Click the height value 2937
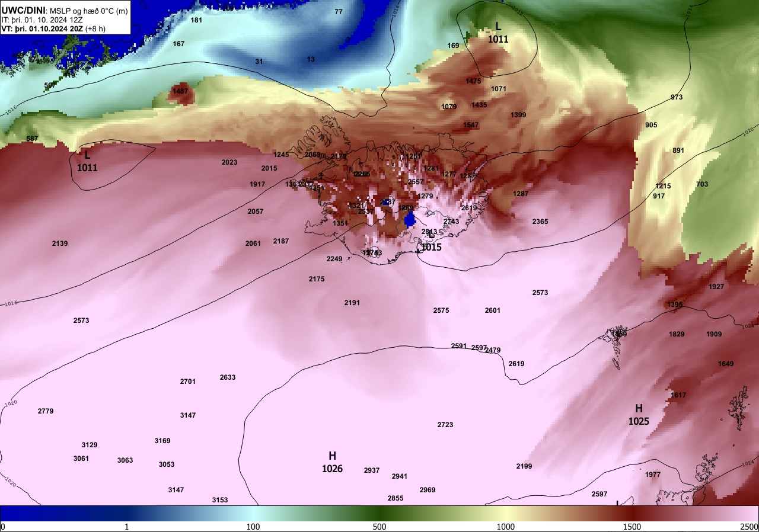 (372, 470)
